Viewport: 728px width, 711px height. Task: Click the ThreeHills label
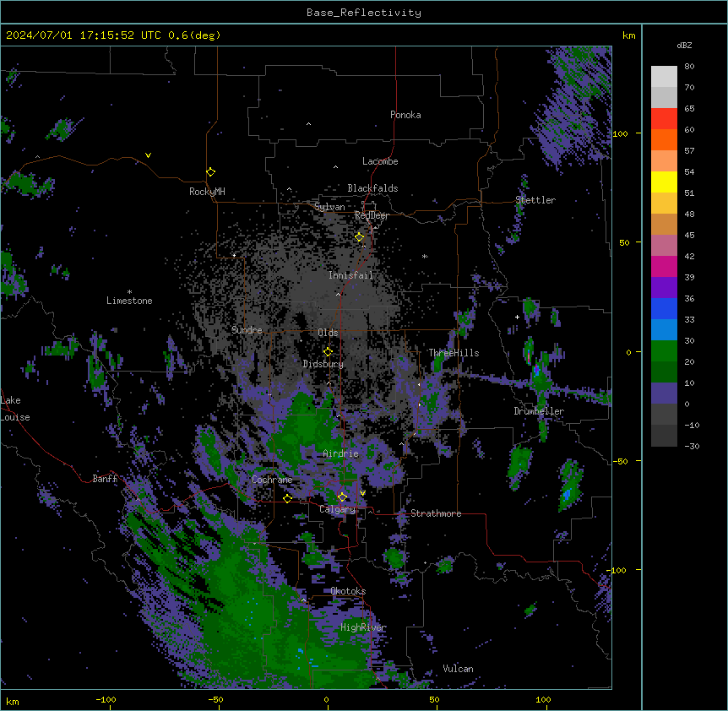click(x=454, y=353)
